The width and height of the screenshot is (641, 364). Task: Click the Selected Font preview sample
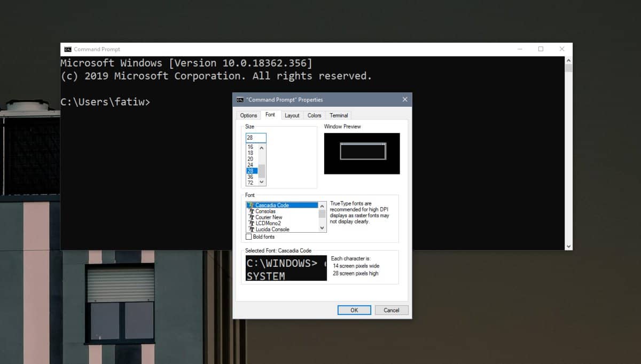286,268
